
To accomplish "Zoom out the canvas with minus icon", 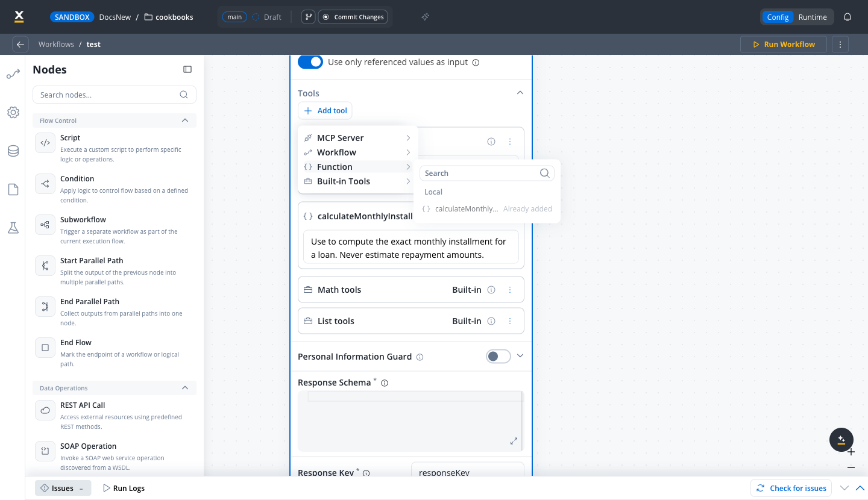I will (851, 467).
